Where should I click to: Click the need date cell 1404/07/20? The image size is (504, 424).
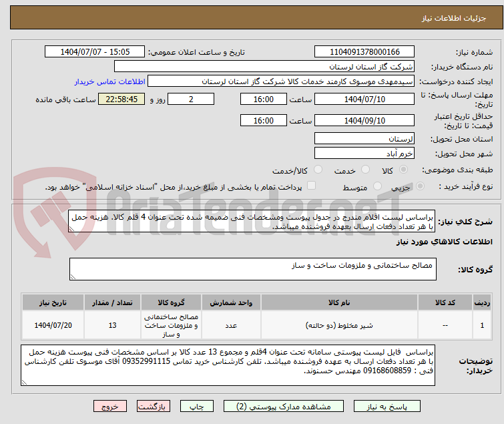53,325
